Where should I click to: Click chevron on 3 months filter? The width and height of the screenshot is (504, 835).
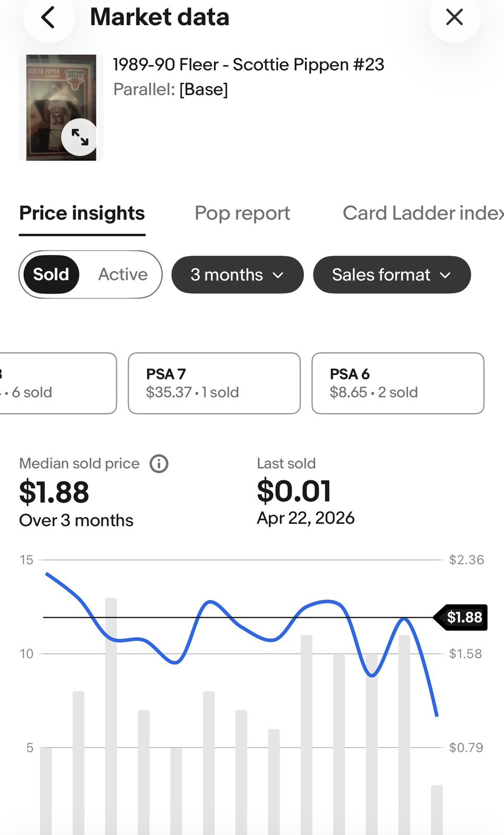click(x=279, y=275)
